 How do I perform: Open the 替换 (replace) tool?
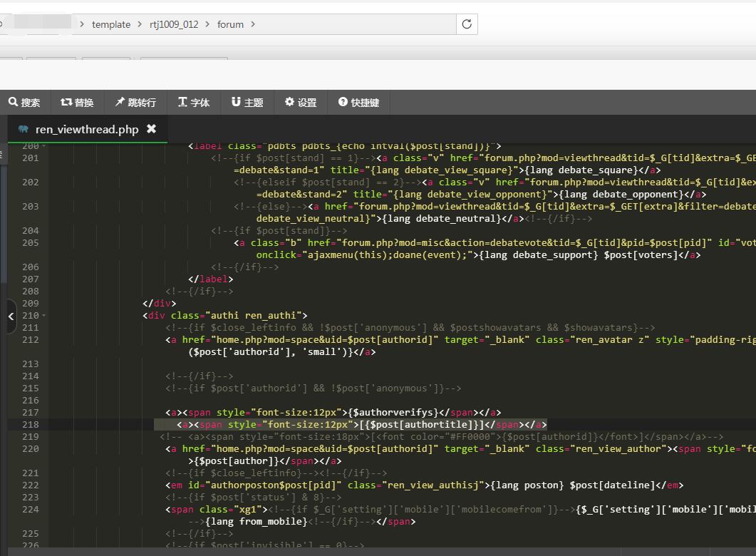click(x=77, y=103)
